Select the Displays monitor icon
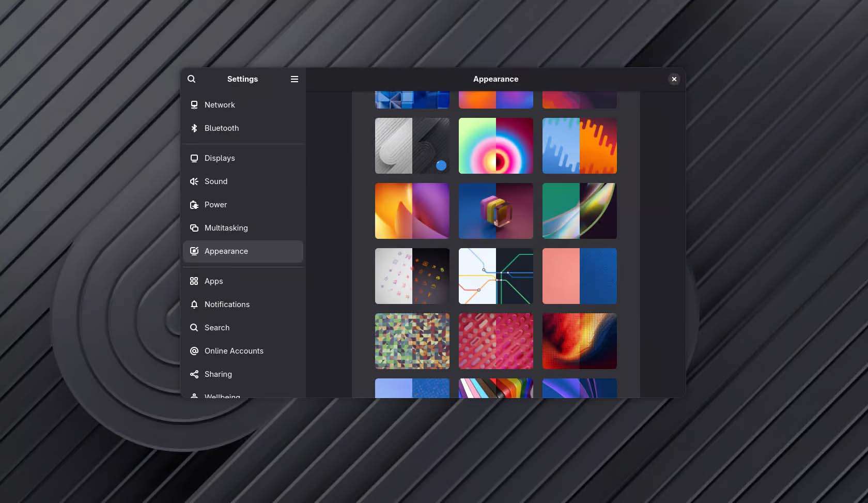Viewport: 868px width, 503px height. pyautogui.click(x=194, y=158)
